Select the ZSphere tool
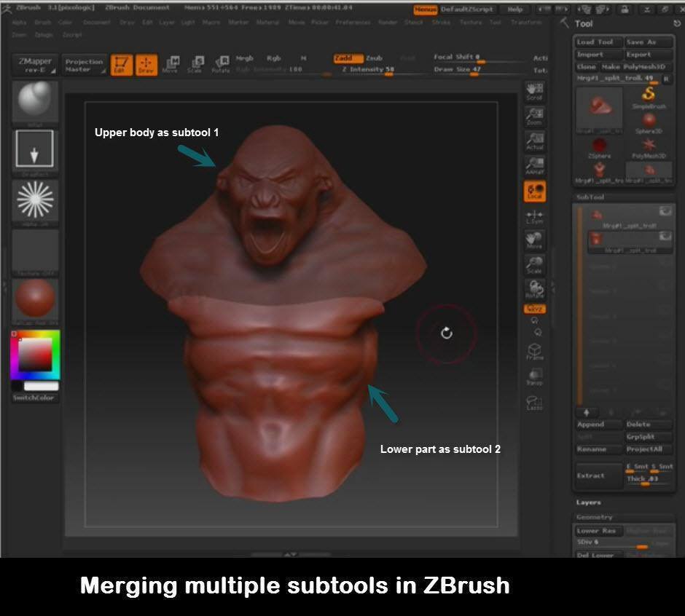The image size is (685, 616). (599, 148)
